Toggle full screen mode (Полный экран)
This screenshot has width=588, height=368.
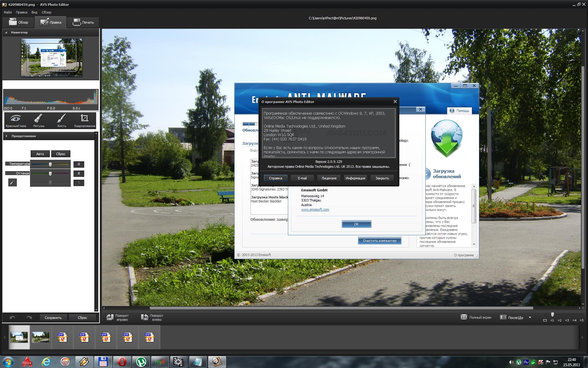click(x=476, y=317)
